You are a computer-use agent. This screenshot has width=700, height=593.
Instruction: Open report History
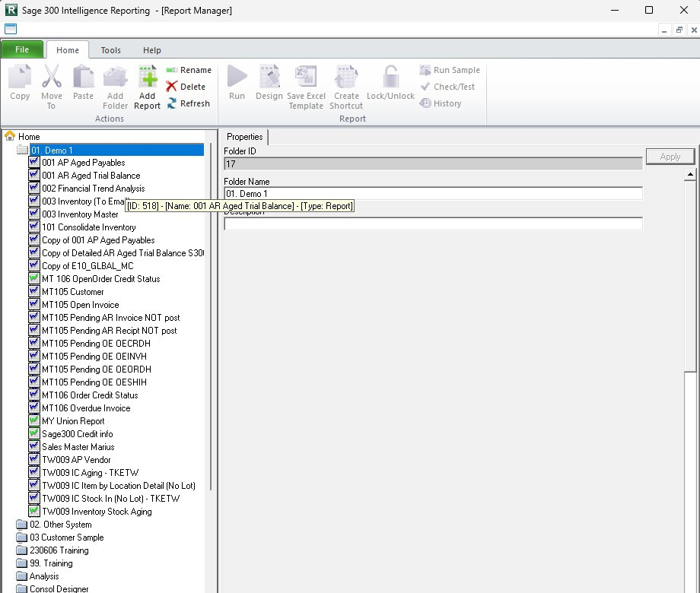click(x=441, y=103)
